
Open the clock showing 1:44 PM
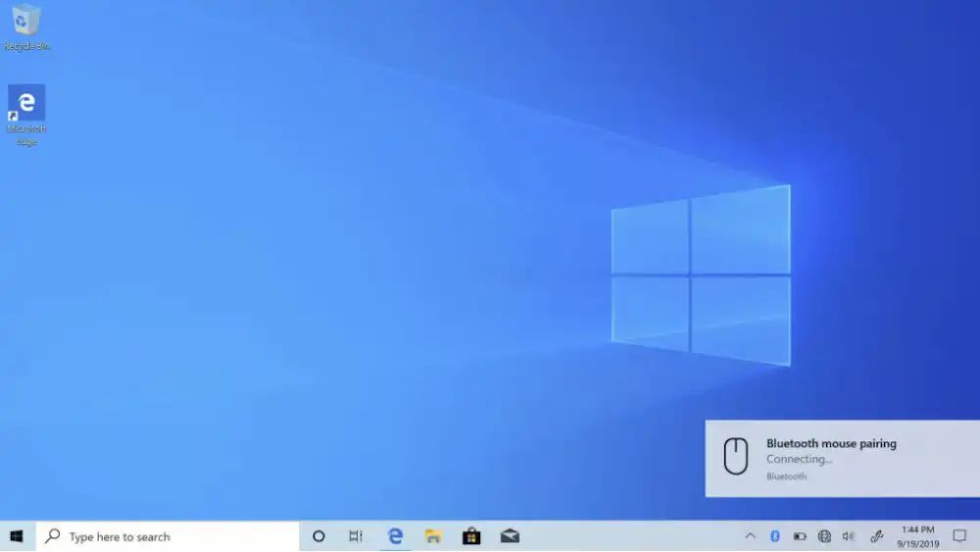[918, 536]
